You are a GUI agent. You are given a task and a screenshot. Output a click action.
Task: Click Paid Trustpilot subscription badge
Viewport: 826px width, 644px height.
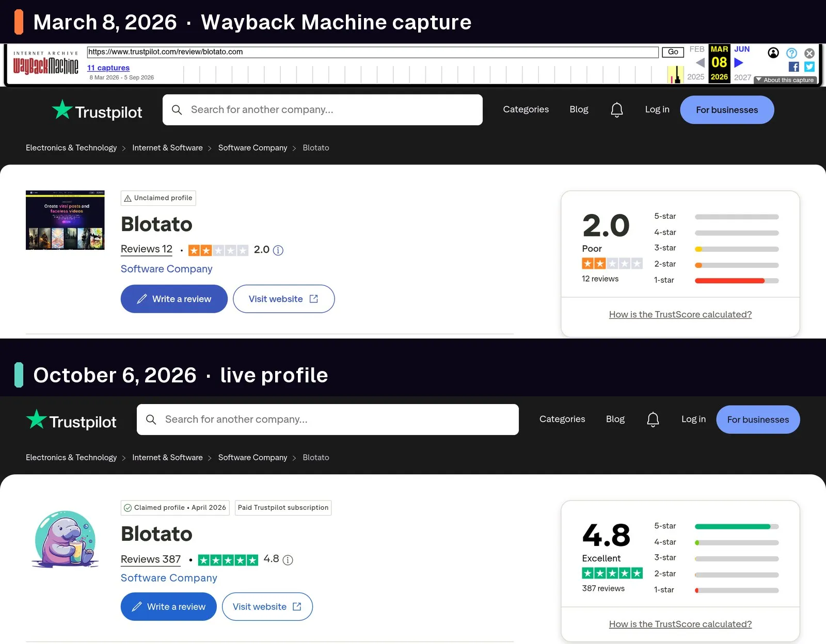(283, 508)
